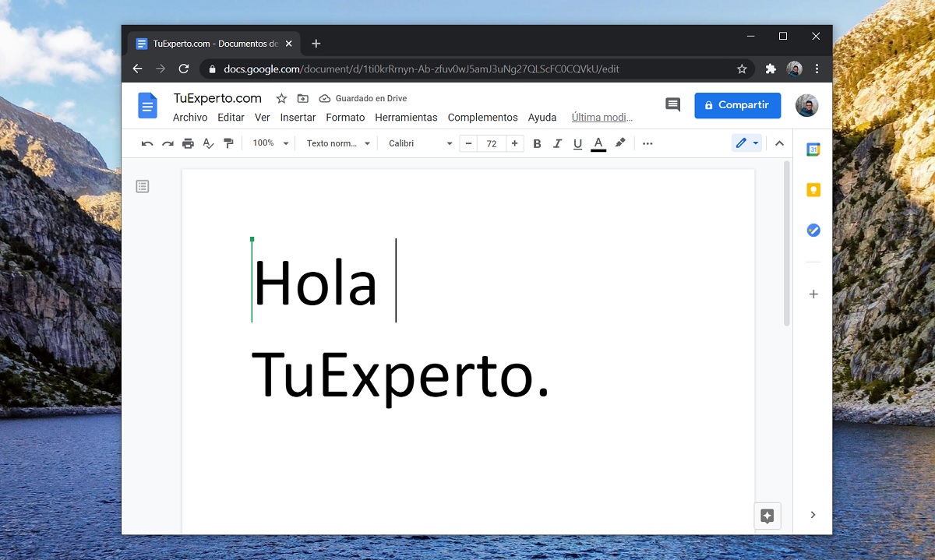Open the Archivo menu

coord(190,118)
